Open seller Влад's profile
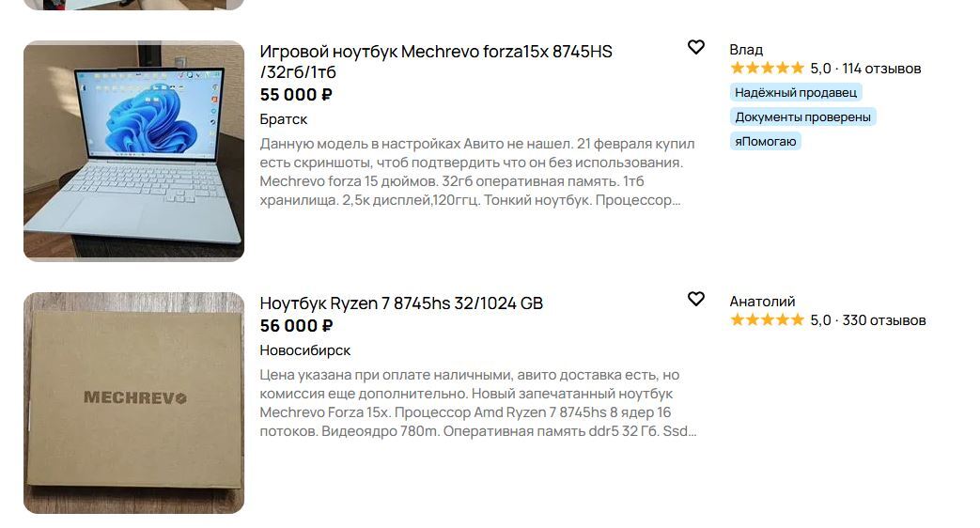This screenshot has width=980, height=528. [746, 49]
